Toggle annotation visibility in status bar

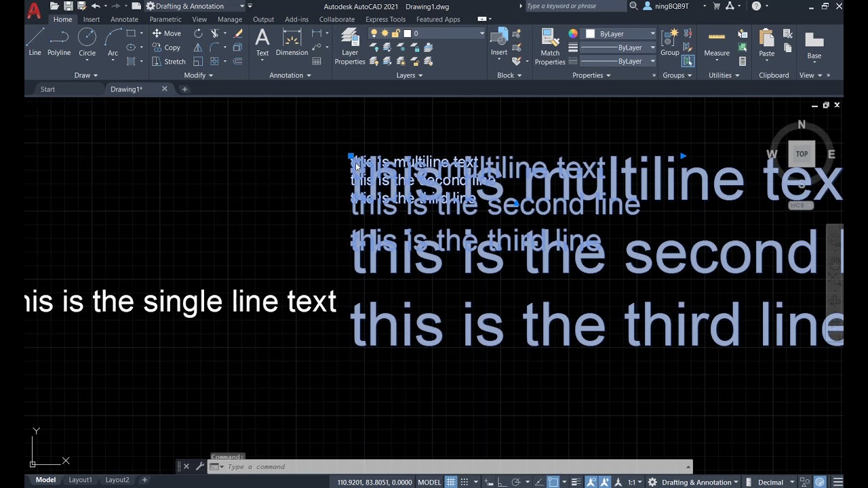point(591,482)
